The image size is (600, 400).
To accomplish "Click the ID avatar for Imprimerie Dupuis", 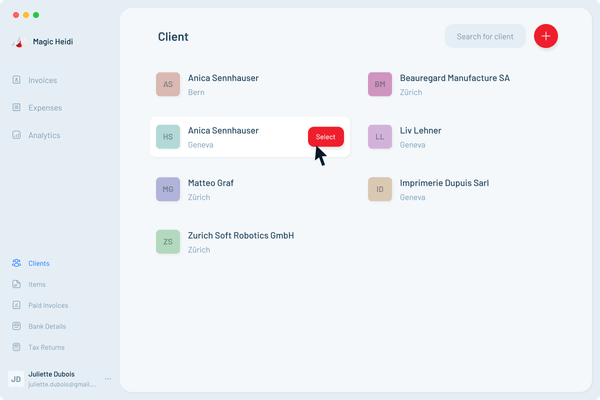I will [380, 189].
